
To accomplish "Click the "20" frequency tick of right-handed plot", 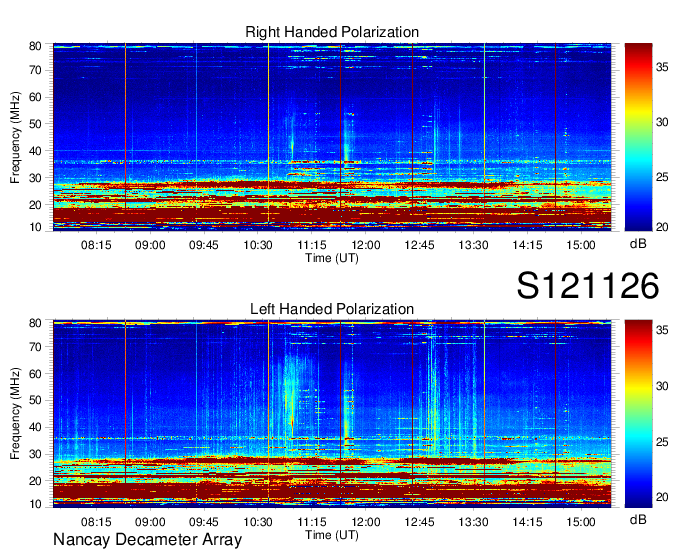I will [x=35, y=205].
